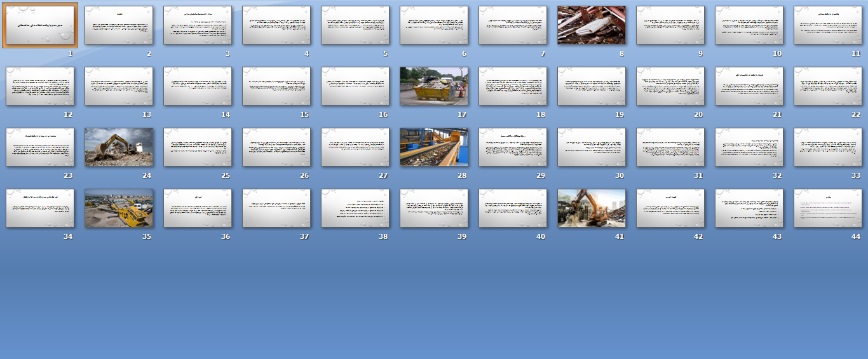Select the title slide thumbnail numbered 1
Viewport: 868px width, 359px height.
(40, 25)
